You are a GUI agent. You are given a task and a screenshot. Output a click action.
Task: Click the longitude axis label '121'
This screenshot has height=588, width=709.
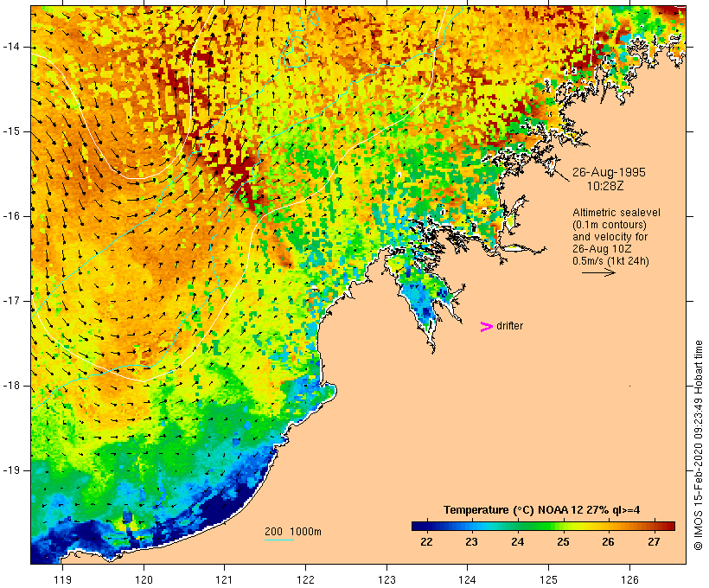[x=224, y=579]
